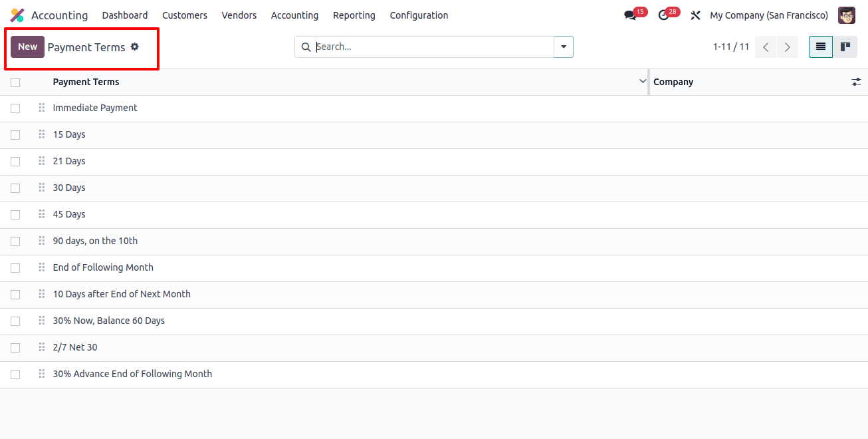
Task: Click the Payment Terms gear icon
Action: tap(135, 47)
